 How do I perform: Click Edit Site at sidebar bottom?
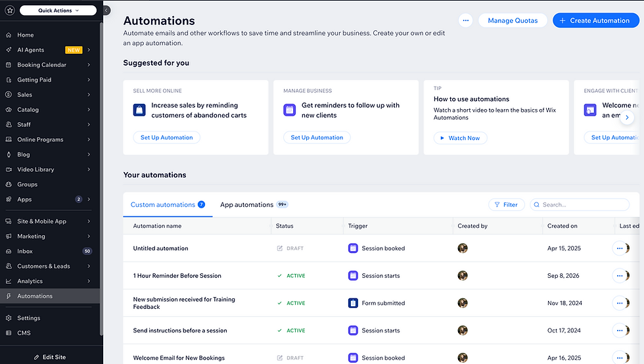(x=50, y=357)
